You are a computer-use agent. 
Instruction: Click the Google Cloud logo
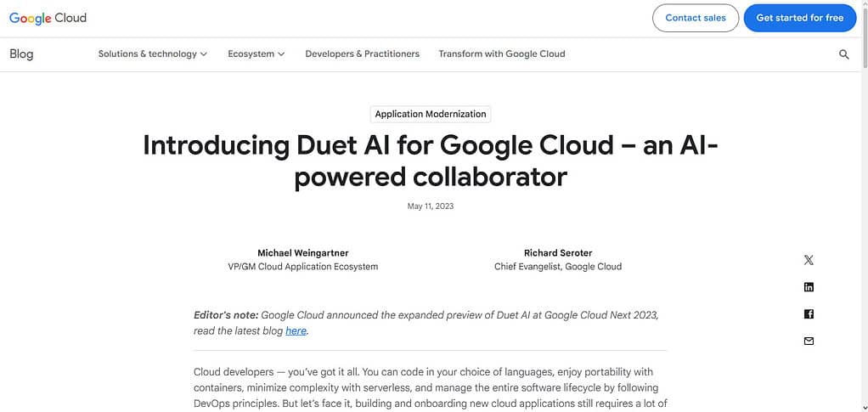[x=48, y=18]
